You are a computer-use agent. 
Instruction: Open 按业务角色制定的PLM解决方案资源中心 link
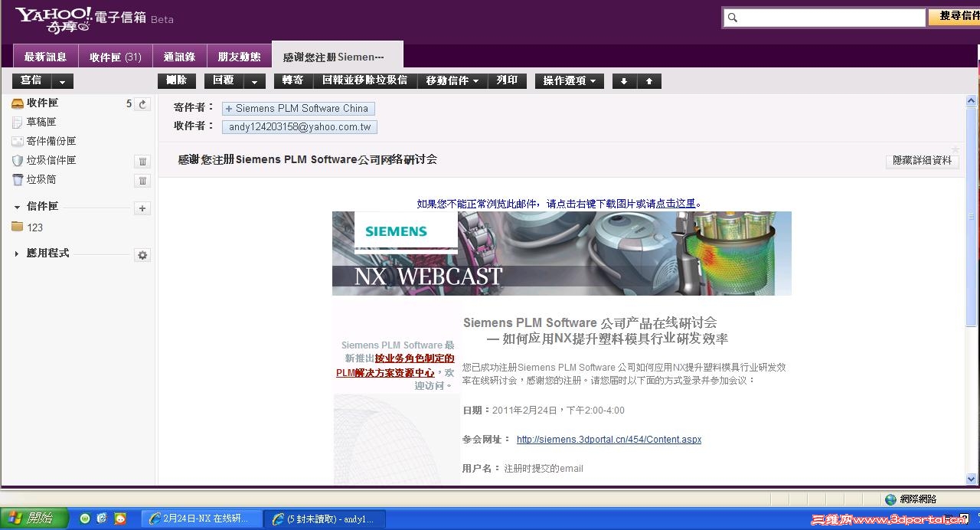pos(395,365)
